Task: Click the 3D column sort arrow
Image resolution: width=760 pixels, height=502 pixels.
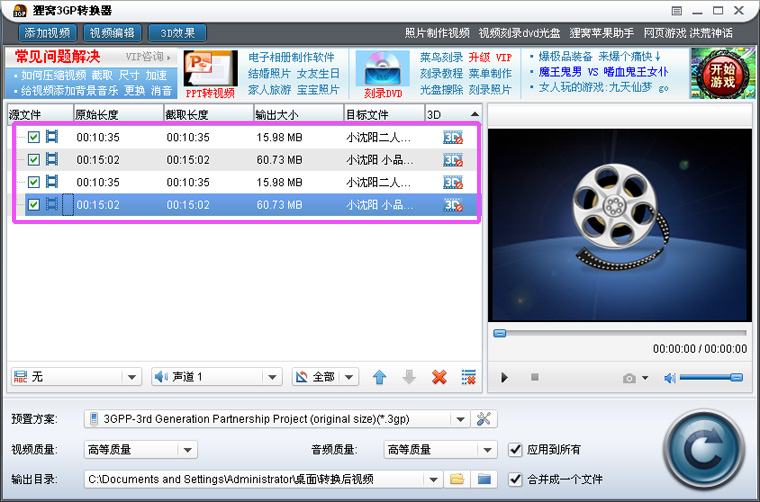Action: [x=475, y=114]
